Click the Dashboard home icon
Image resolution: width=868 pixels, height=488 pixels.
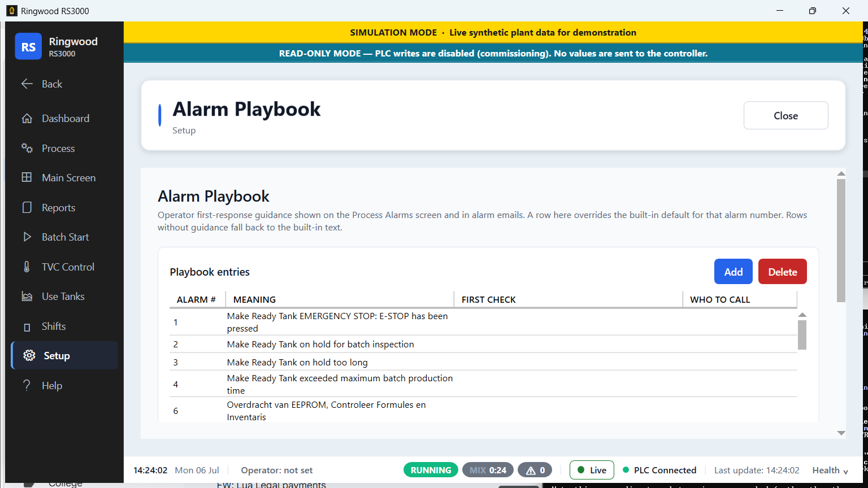pyautogui.click(x=27, y=118)
